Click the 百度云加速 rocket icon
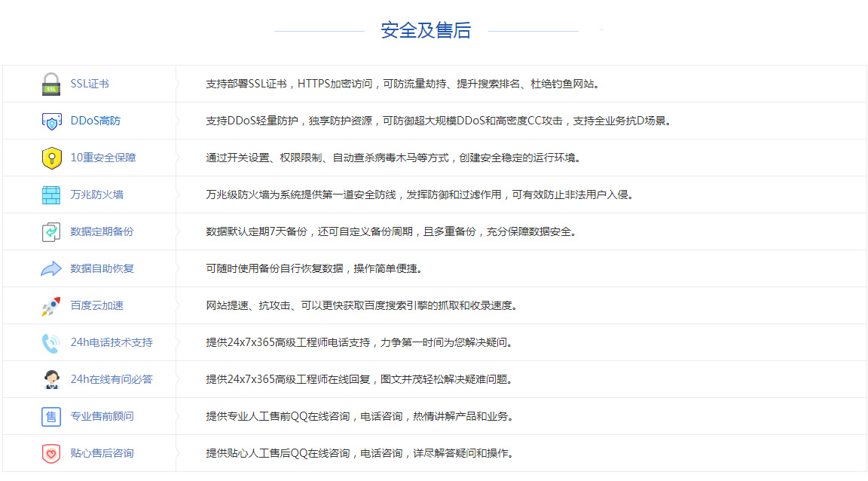Viewport: 868px width, 481px height. [51, 305]
